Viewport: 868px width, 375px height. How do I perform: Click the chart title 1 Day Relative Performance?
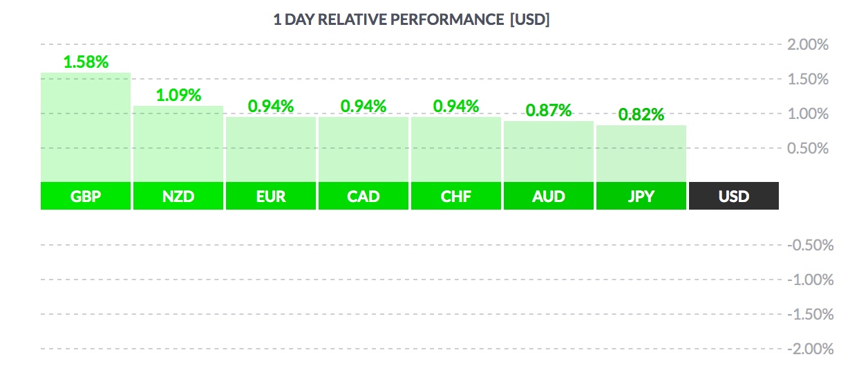click(x=411, y=20)
